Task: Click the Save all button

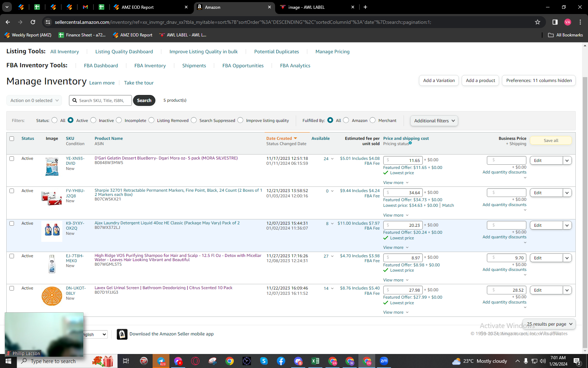Action: 551,141
